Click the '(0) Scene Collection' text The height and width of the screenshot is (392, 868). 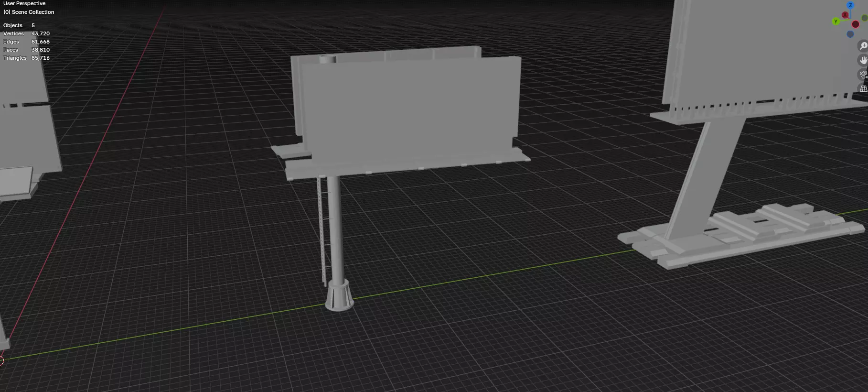(x=29, y=12)
